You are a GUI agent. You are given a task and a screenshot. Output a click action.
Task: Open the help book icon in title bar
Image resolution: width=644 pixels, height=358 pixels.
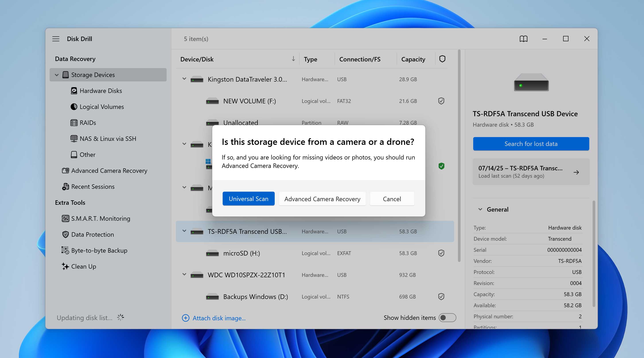coord(523,39)
